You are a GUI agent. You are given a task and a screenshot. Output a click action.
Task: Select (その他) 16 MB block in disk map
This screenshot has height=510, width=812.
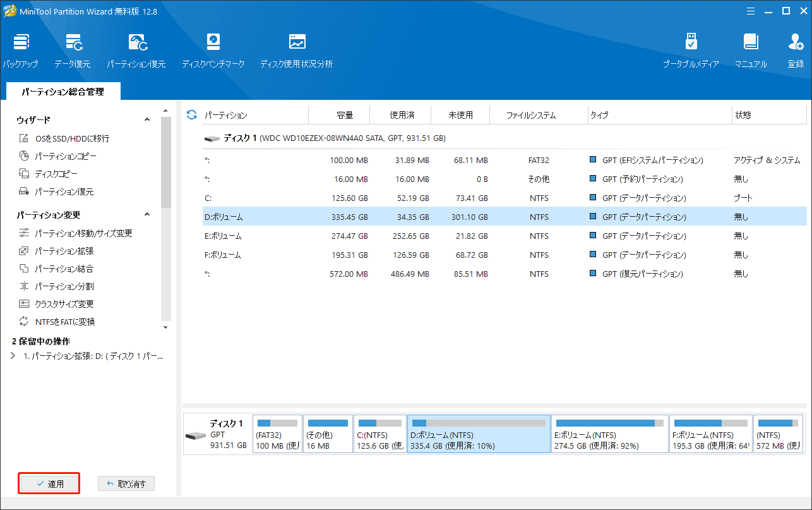(x=328, y=434)
